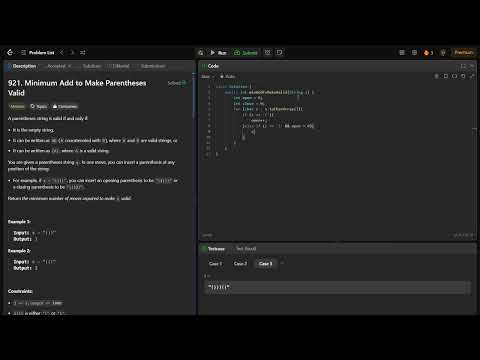The image size is (480, 360).
Task: Open the Problem List panel
Action: [38, 53]
